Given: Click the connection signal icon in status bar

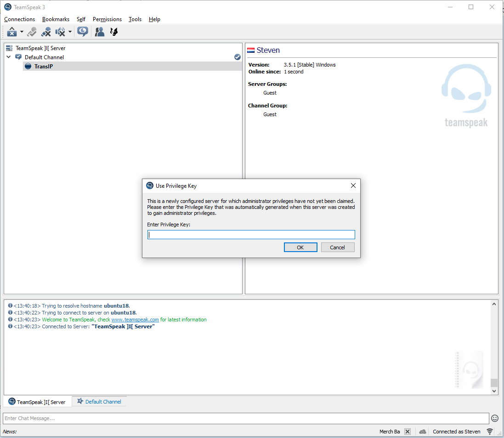Looking at the screenshot, I should coord(490,432).
